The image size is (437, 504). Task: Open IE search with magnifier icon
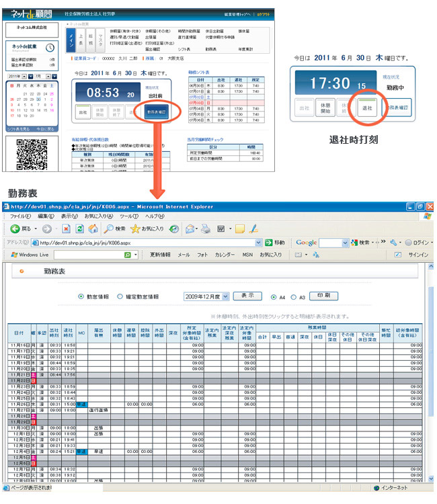point(109,229)
